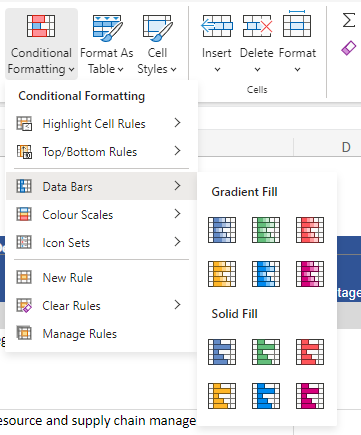Viewport: 361px width, 435px height.
Task: Open the Cell Styles dropdown
Action: coord(157,44)
